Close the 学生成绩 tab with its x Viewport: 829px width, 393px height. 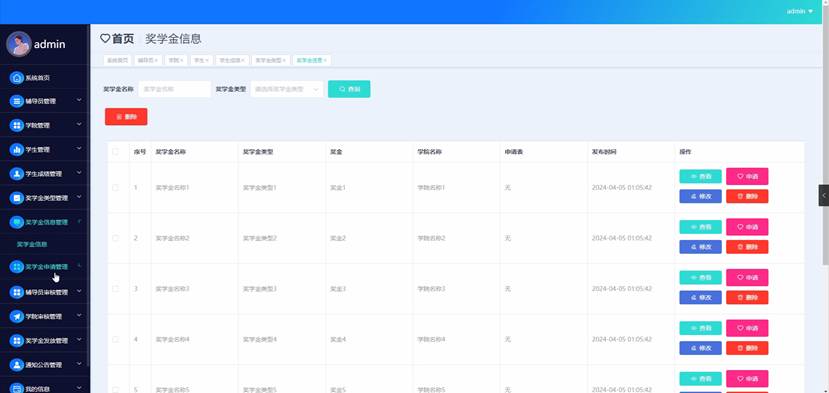click(243, 61)
